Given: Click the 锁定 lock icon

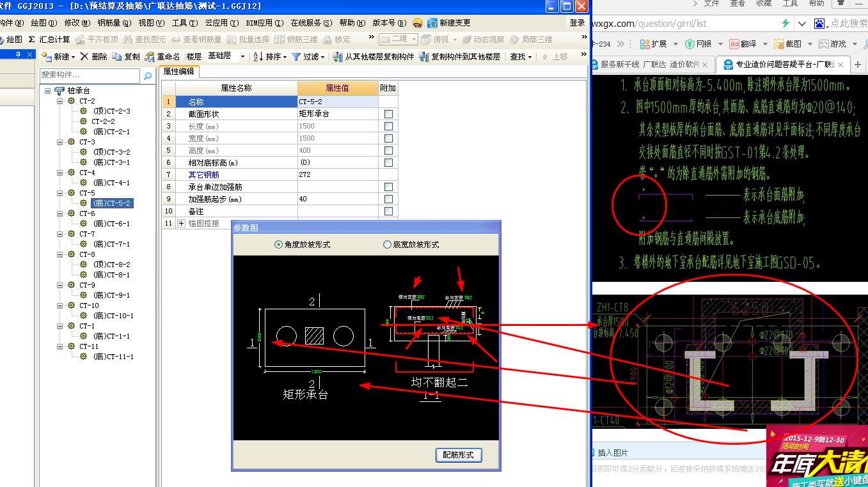Looking at the screenshot, I should point(336,40).
